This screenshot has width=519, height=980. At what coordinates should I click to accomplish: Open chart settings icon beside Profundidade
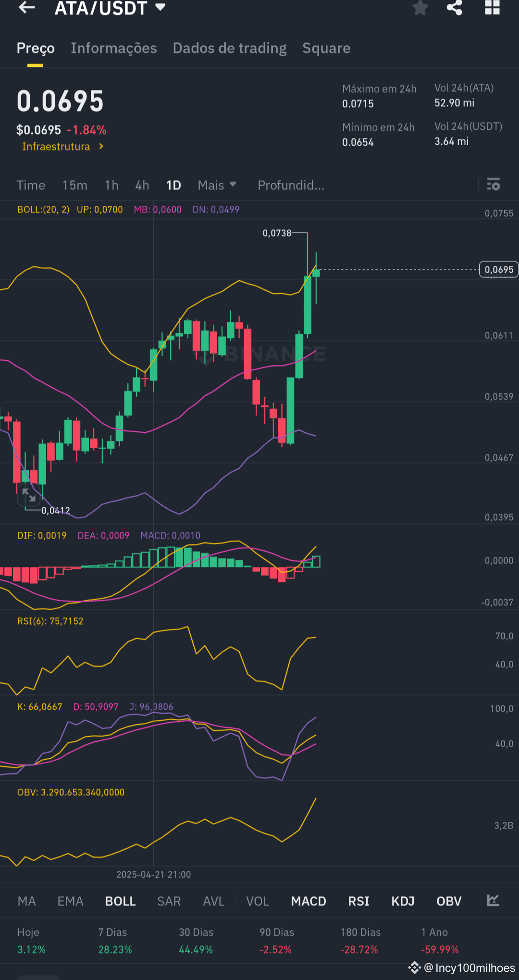click(494, 184)
